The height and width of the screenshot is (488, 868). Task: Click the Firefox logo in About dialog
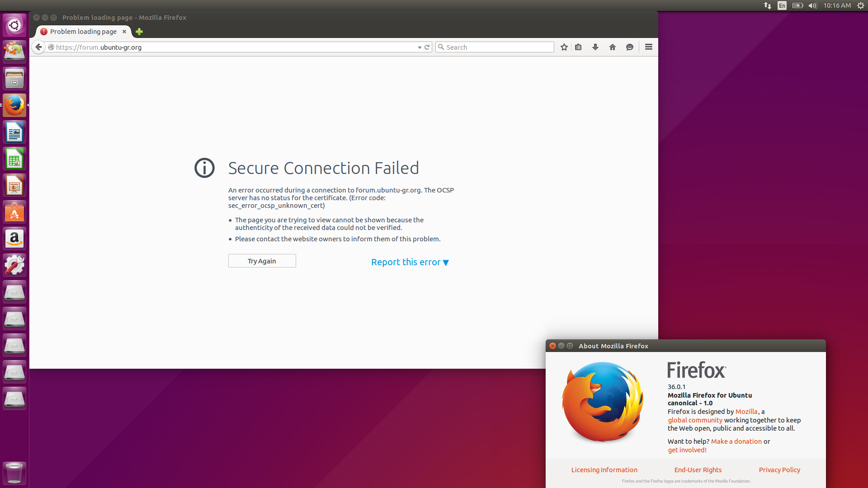(603, 402)
